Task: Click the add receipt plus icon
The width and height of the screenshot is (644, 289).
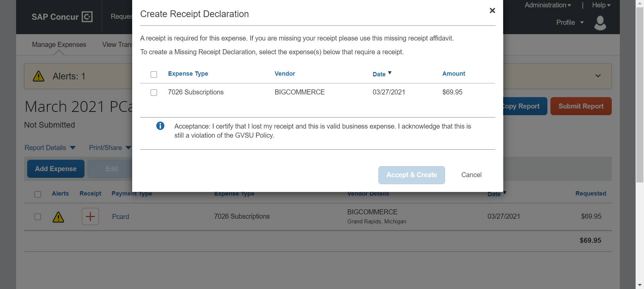Action: pos(90,216)
